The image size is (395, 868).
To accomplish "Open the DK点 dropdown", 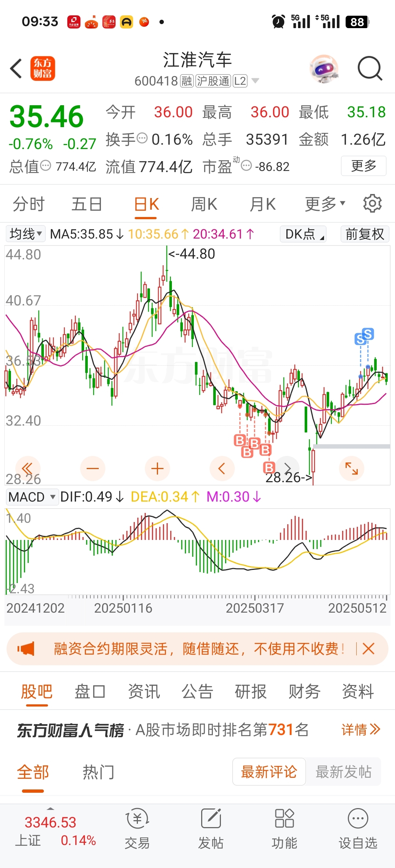I will tap(303, 234).
